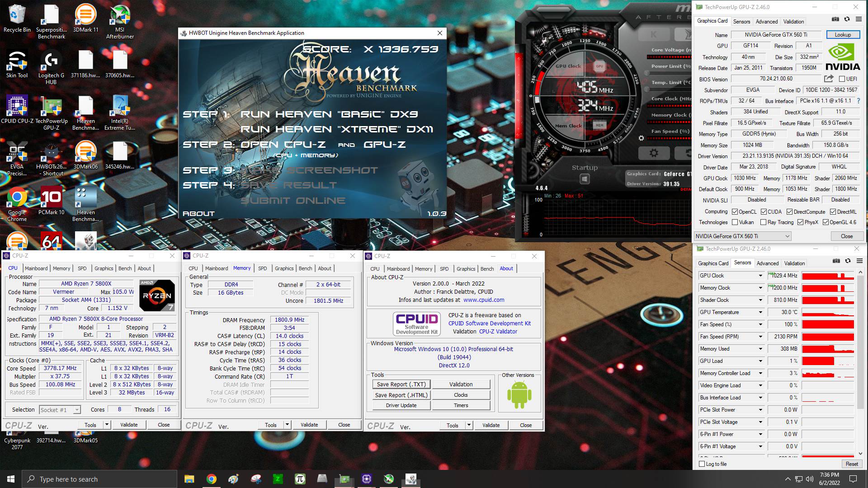Expand the GPU Load sensor dropdown
The height and width of the screenshot is (488, 868).
click(x=760, y=361)
